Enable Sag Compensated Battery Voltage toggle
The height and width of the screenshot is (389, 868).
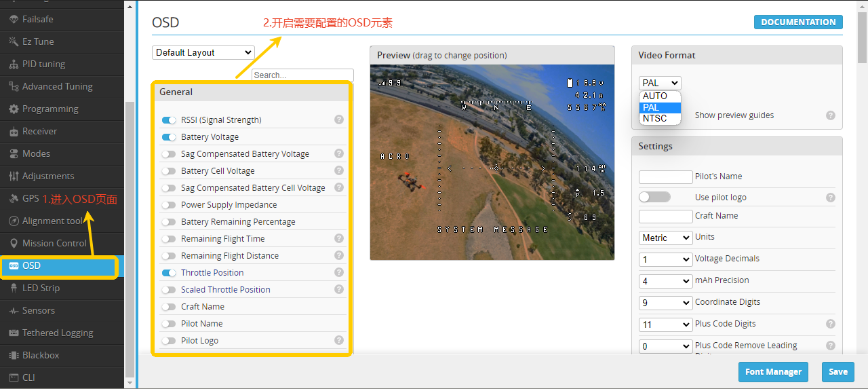[169, 154]
